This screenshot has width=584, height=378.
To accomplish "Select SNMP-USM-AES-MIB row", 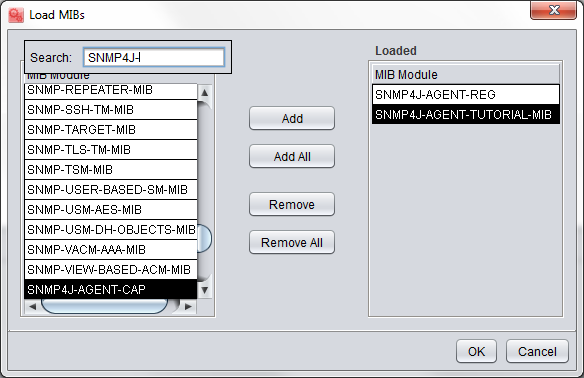I will [111, 210].
